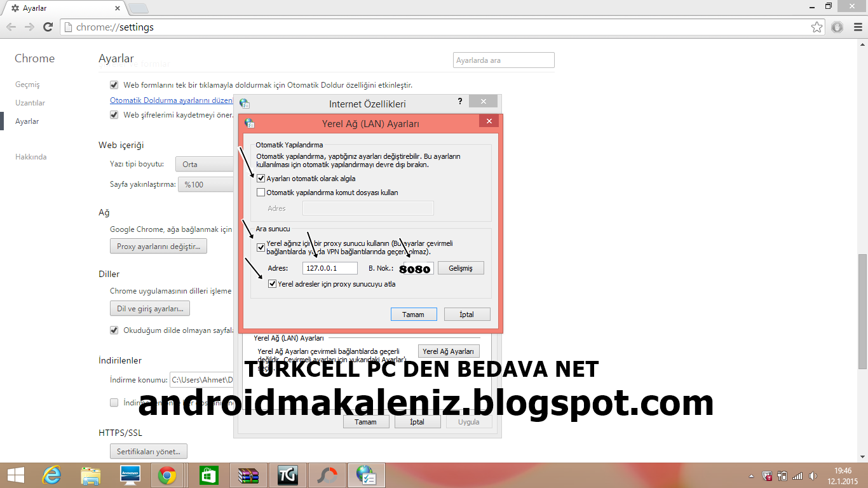Open File Explorer from taskbar
The height and width of the screenshot is (488, 868).
point(91,475)
